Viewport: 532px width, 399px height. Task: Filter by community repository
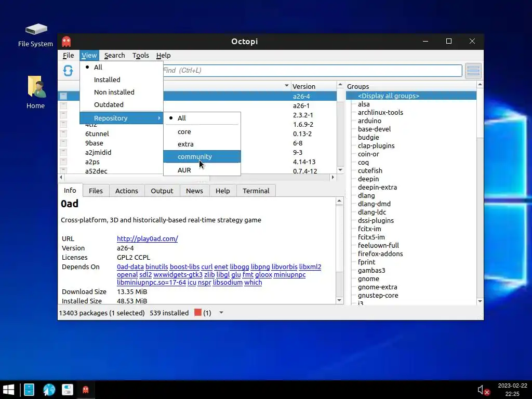point(202,157)
